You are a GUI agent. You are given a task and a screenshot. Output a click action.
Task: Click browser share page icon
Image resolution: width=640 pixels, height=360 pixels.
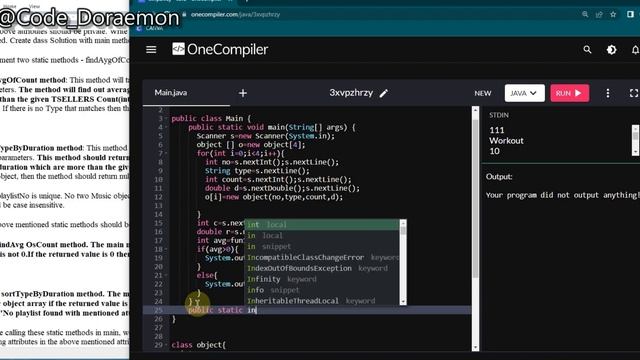tap(599, 14)
